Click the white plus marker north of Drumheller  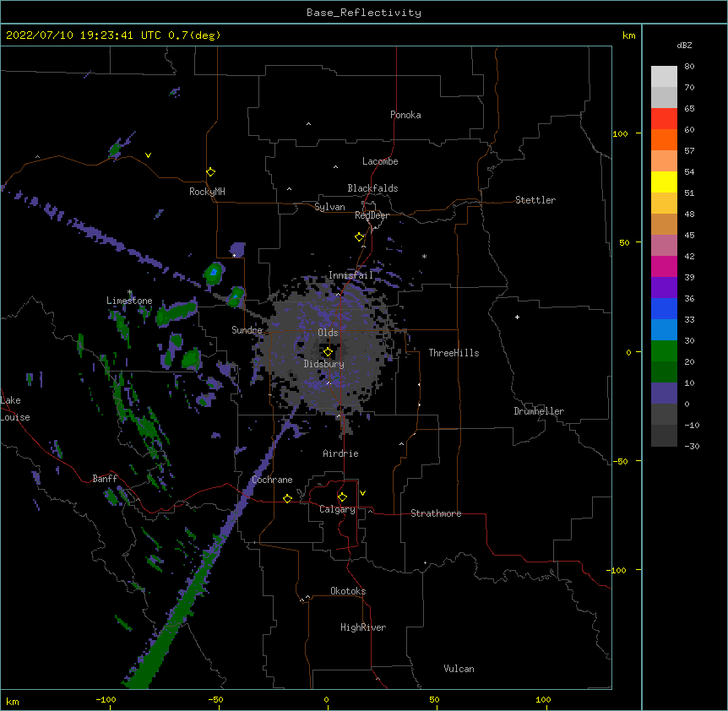517,317
